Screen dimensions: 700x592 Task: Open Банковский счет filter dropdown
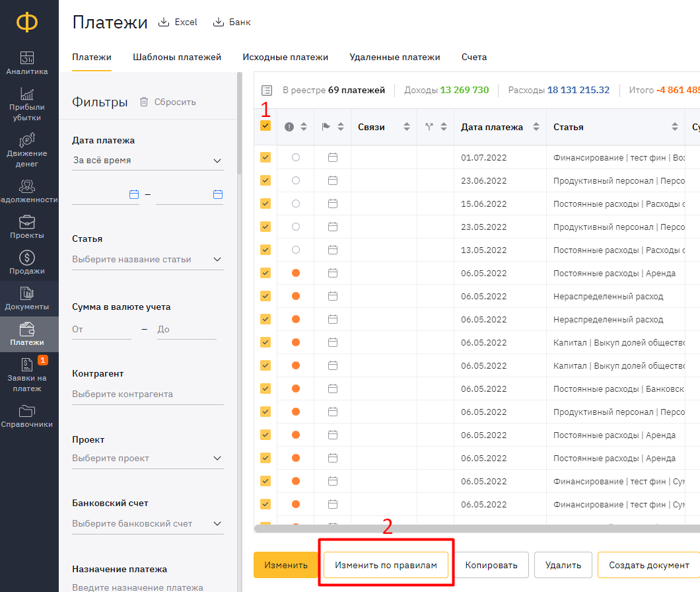pos(148,524)
